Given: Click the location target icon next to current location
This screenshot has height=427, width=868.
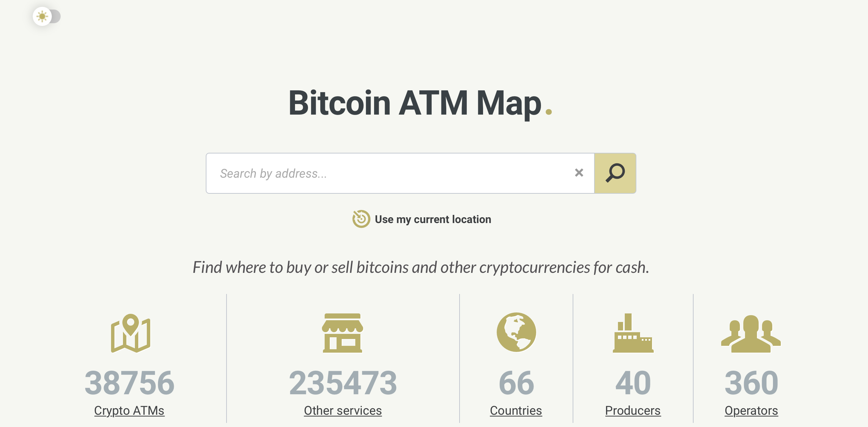Looking at the screenshot, I should pyautogui.click(x=360, y=219).
